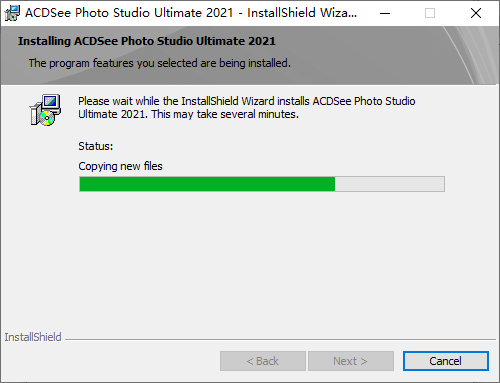
Task: Click the InstallShield brand label
Action: [33, 337]
